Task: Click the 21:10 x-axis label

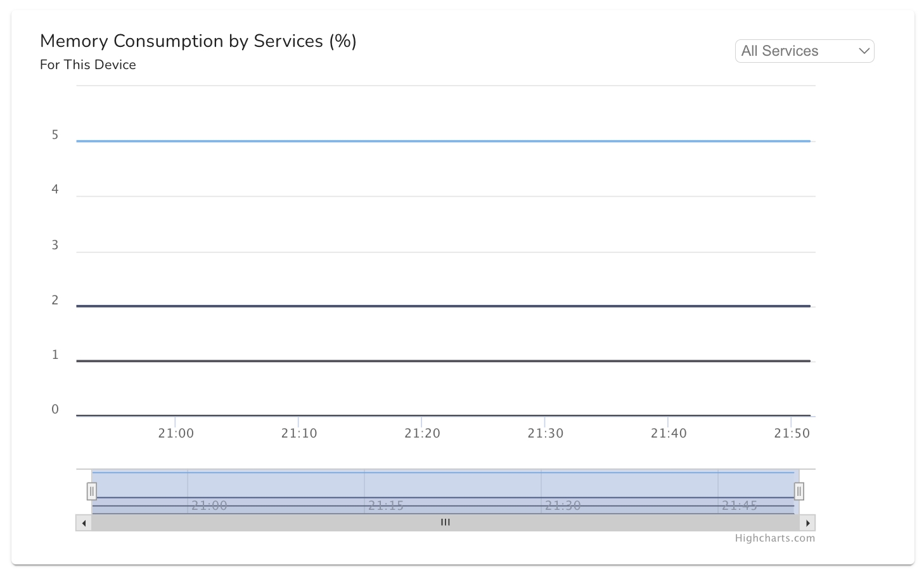Action: tap(299, 433)
